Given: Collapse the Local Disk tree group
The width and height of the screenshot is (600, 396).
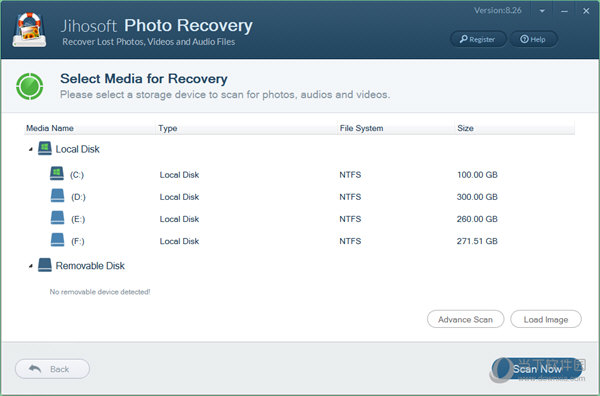Looking at the screenshot, I should [x=31, y=149].
